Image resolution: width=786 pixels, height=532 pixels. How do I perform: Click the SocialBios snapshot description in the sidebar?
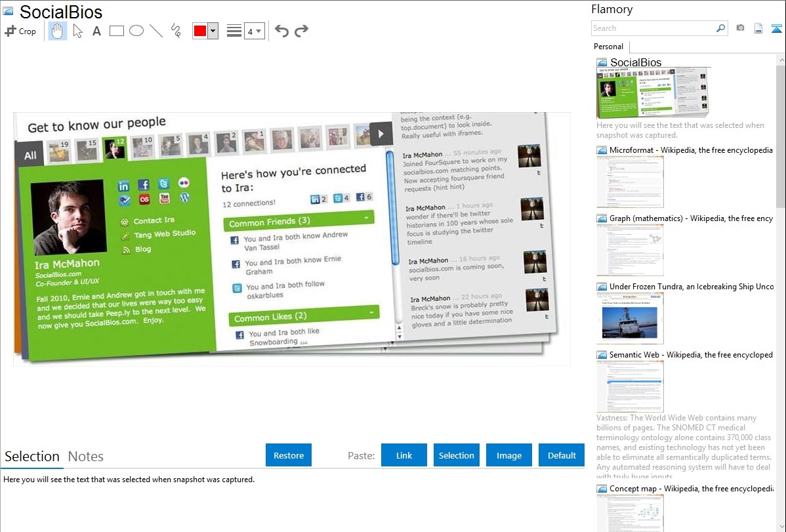pos(680,131)
